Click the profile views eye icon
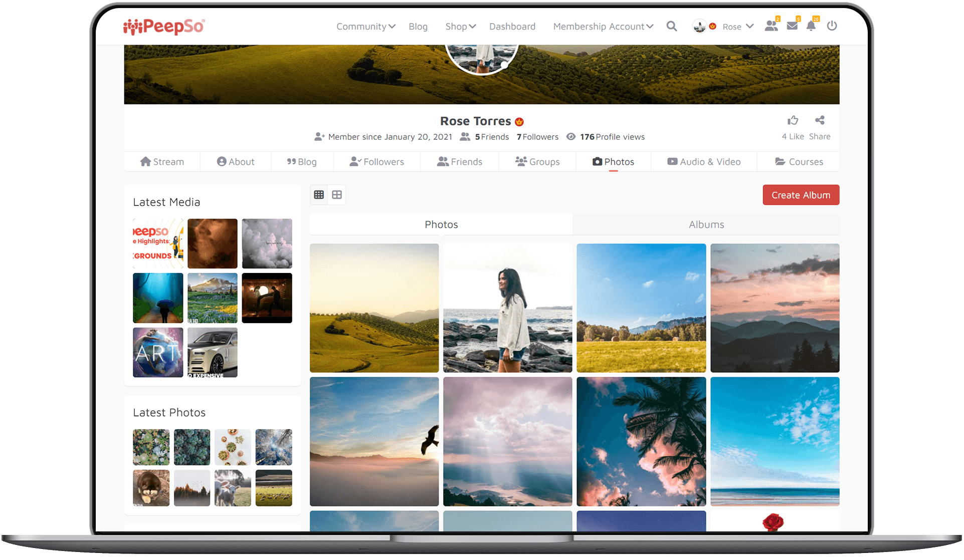This screenshot has width=964, height=560. [570, 137]
